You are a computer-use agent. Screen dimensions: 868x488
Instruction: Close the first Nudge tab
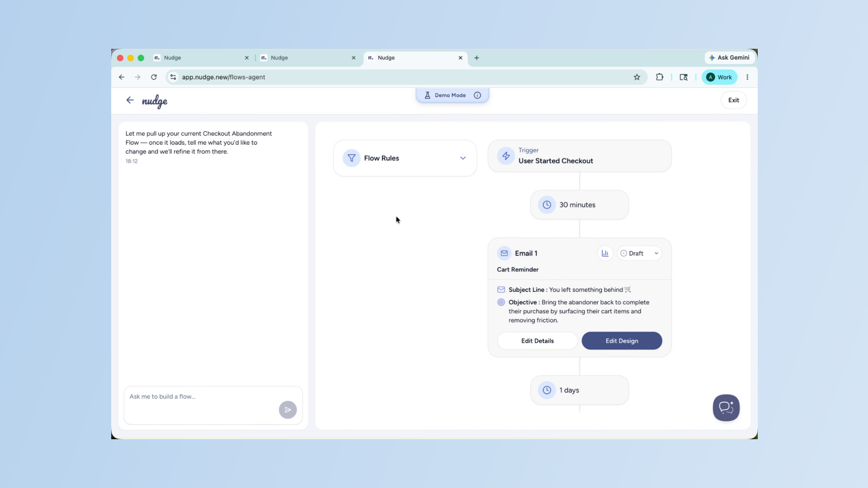[x=247, y=58]
